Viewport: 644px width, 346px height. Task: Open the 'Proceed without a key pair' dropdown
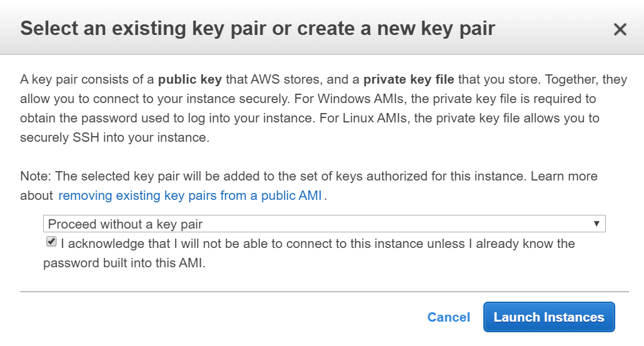(x=313, y=224)
